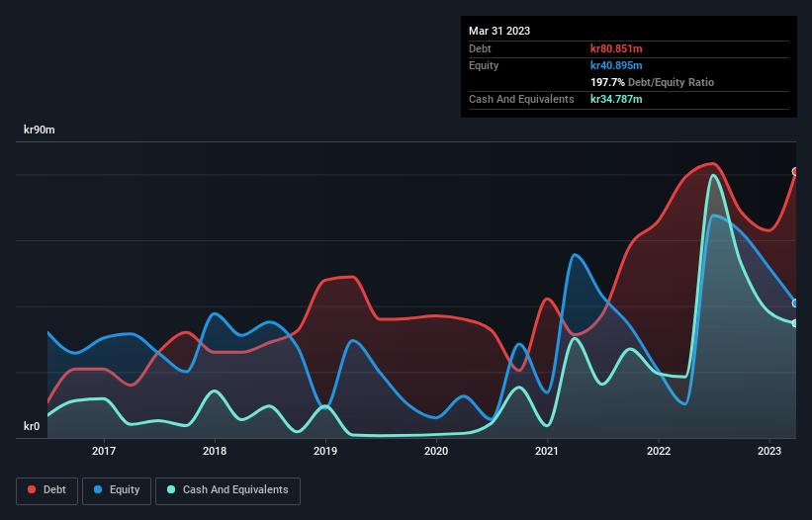
Task: Click the kr90m y-axis label
Action: click(x=40, y=130)
